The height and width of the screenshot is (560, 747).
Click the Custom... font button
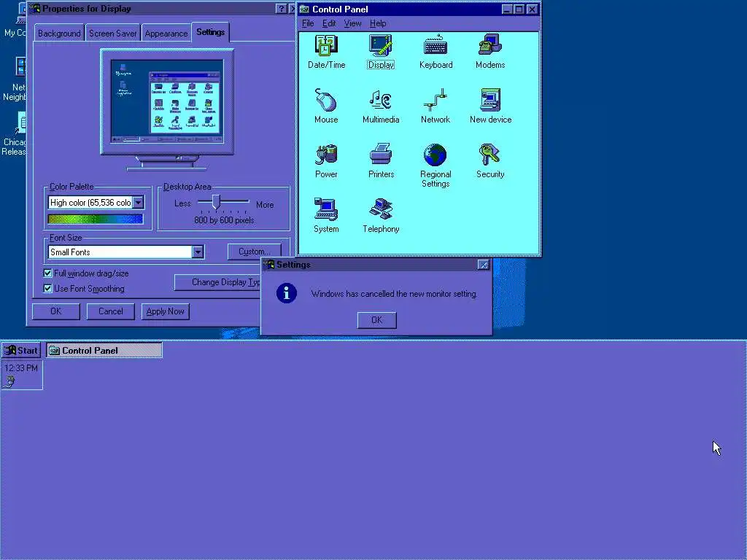[254, 252]
